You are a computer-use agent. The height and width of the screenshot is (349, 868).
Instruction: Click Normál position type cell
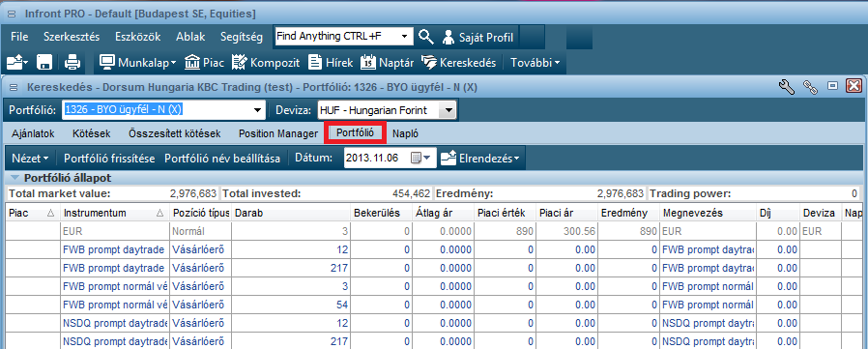click(x=200, y=231)
